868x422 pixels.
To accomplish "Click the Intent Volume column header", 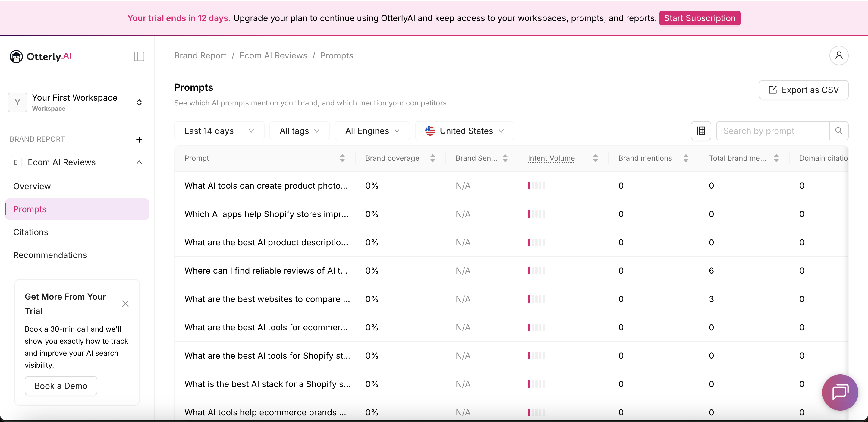I will point(551,158).
